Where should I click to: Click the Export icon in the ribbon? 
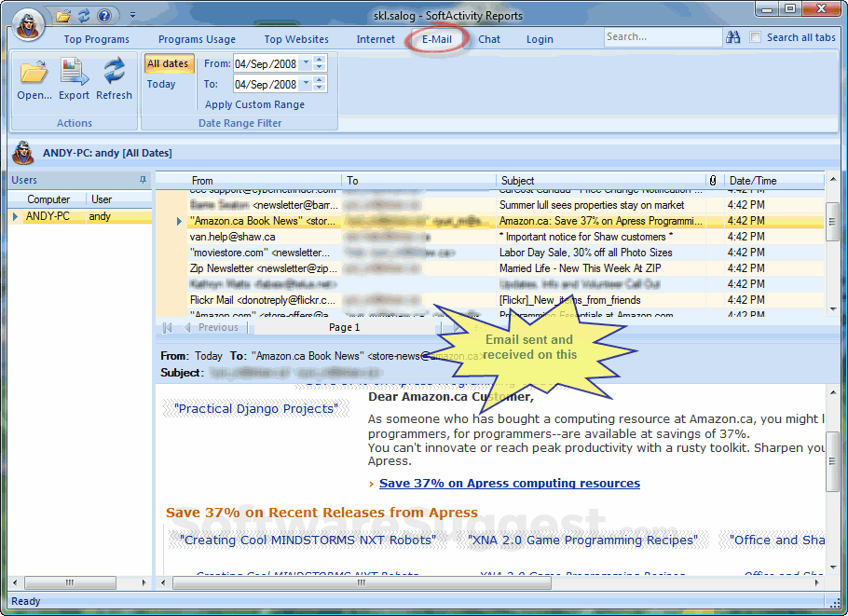point(74,73)
